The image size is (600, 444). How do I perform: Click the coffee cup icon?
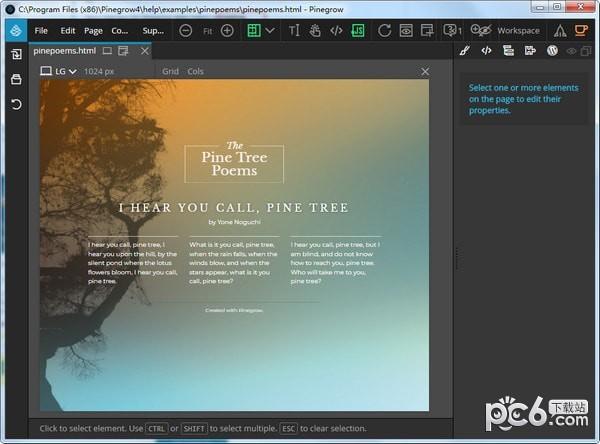click(x=581, y=30)
